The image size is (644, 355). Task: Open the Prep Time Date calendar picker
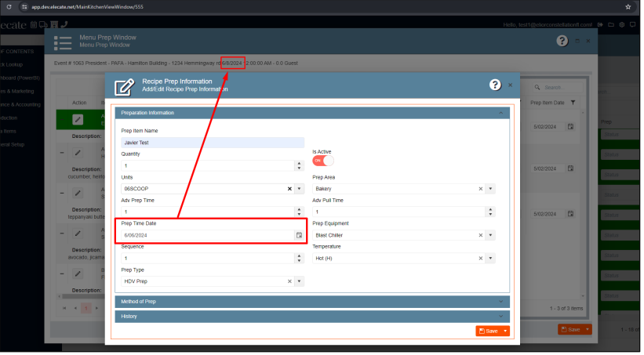point(299,235)
